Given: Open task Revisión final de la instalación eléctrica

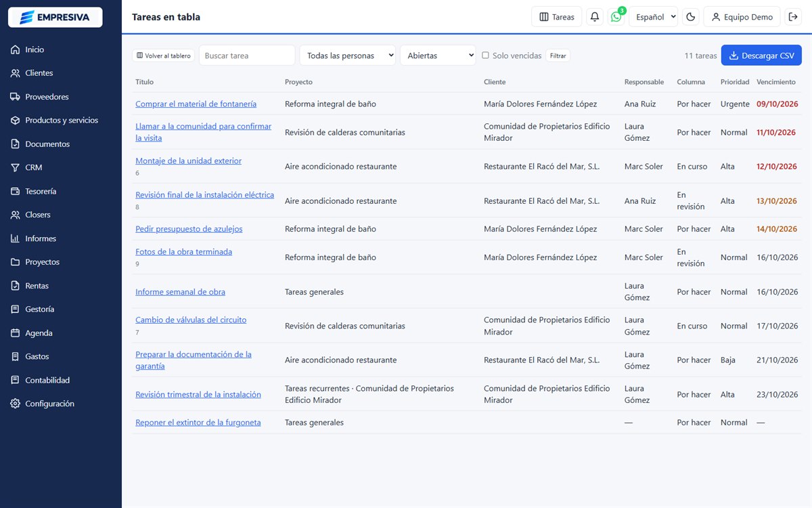Looking at the screenshot, I should (x=204, y=195).
